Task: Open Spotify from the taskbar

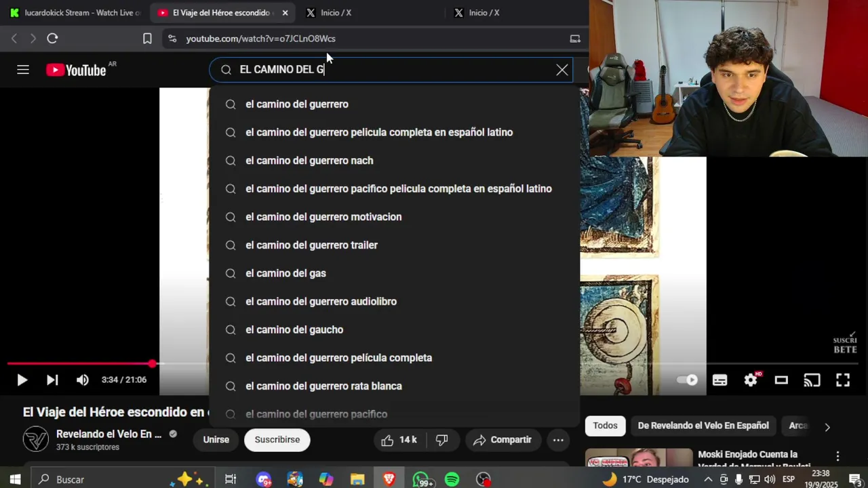Action: (452, 479)
